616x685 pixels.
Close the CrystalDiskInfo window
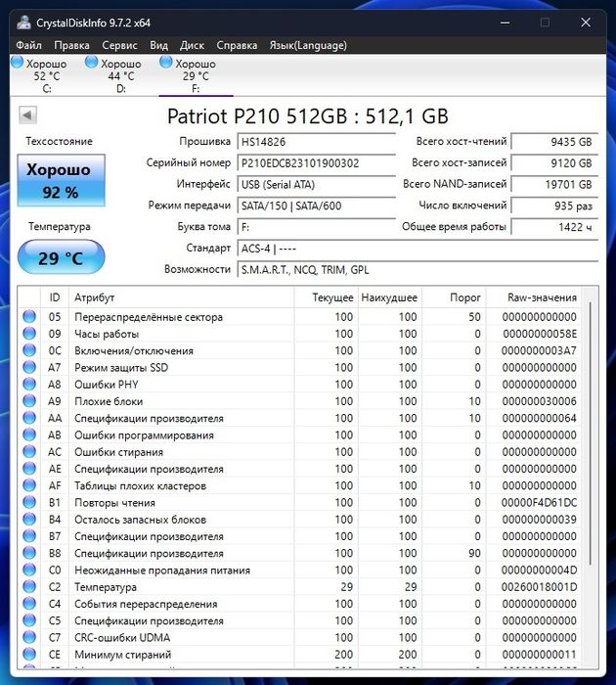[586, 23]
